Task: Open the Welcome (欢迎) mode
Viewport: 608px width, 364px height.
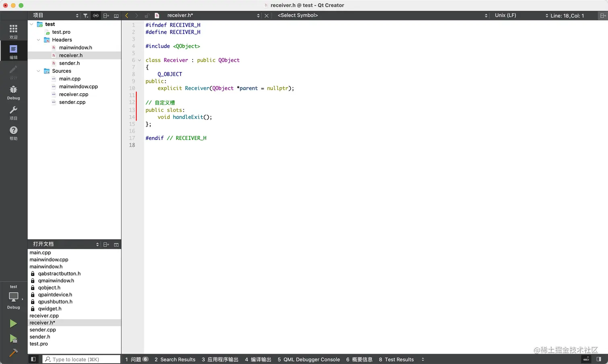Action: (x=13, y=31)
